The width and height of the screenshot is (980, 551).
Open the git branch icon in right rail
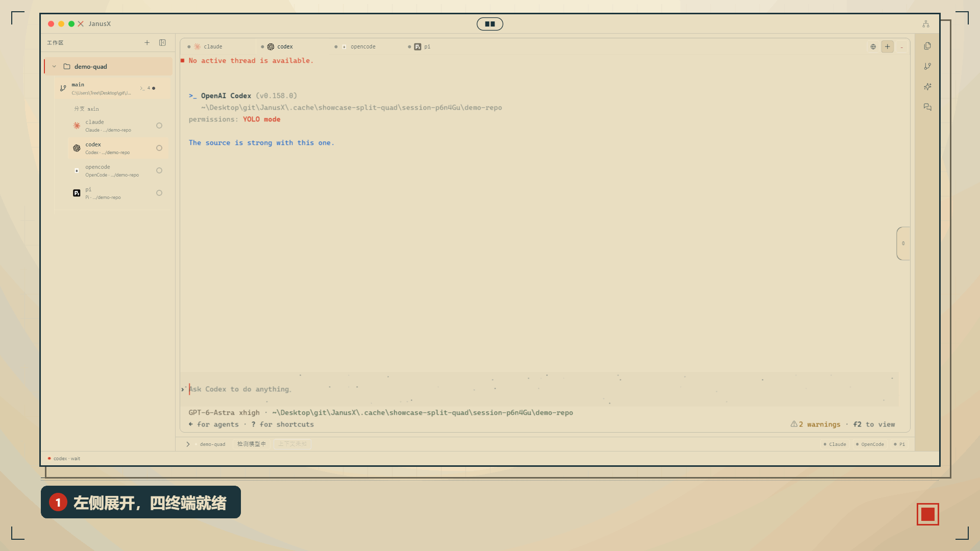927,66
